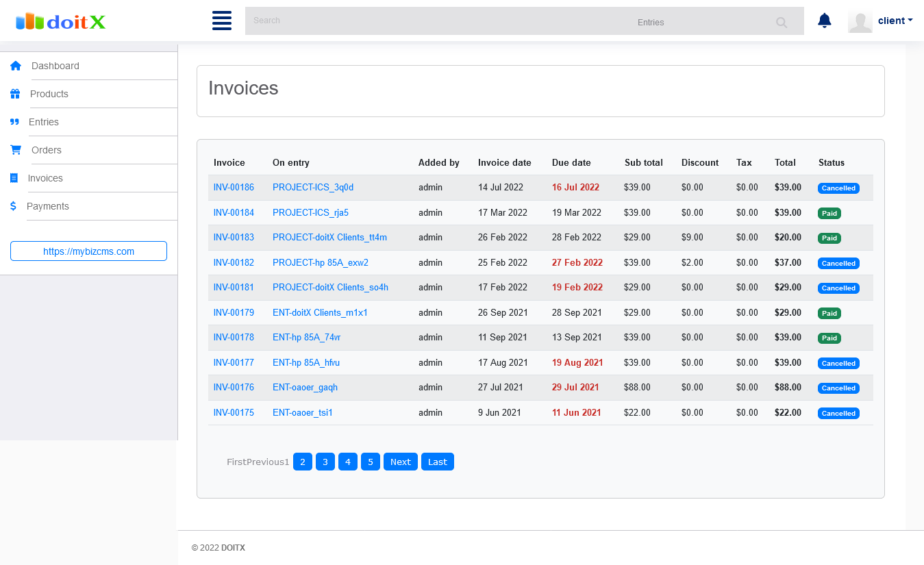Click the Dashboard home icon

tap(16, 66)
